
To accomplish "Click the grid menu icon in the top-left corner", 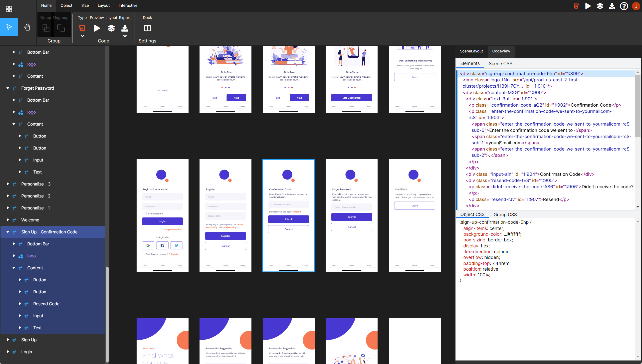I will pos(9,9).
